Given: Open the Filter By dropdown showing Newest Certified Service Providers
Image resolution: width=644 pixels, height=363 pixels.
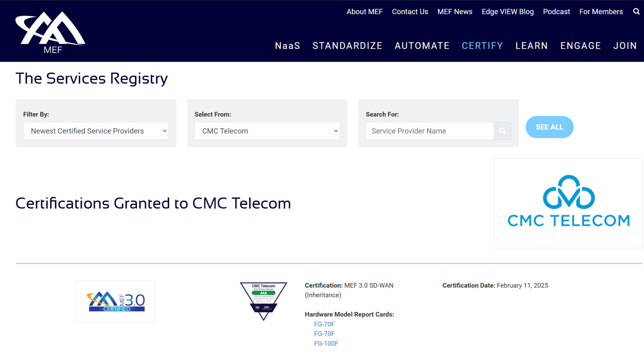Looking at the screenshot, I should coord(96,131).
